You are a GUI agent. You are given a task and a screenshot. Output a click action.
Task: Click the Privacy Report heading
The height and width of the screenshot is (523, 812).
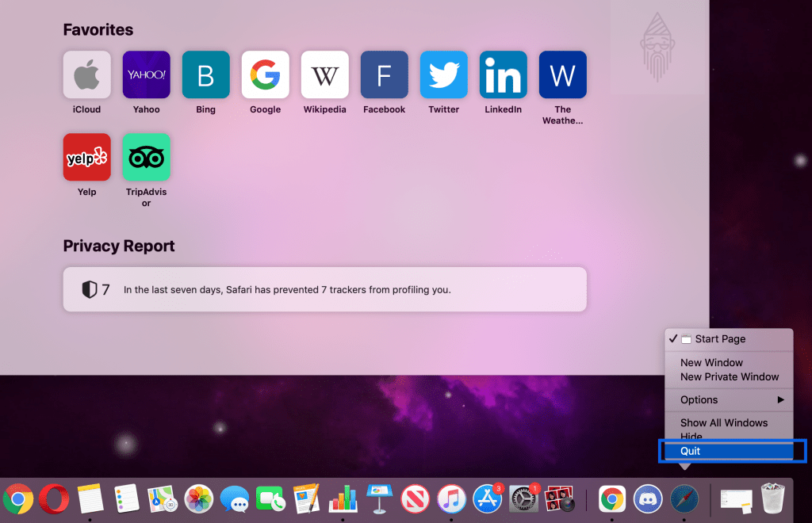click(119, 246)
